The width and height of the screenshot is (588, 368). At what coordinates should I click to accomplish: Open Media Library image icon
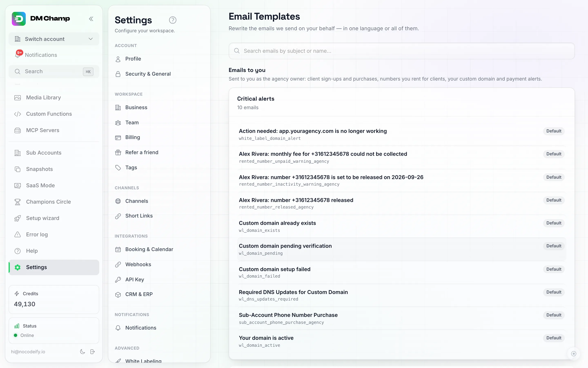pos(18,98)
